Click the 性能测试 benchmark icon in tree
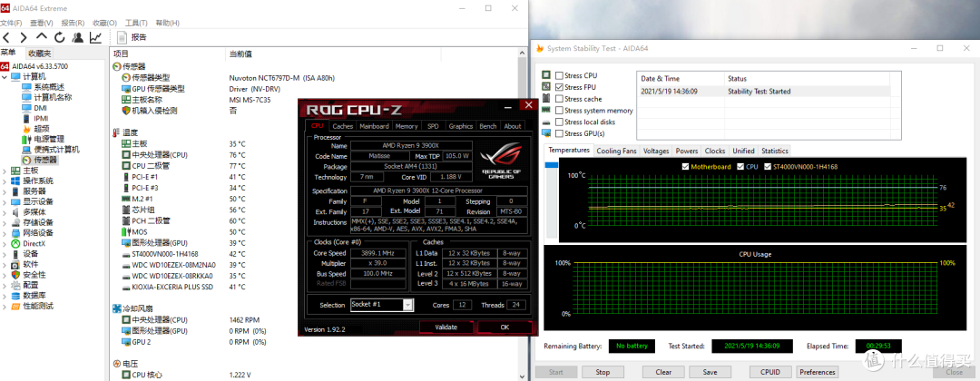980x381 pixels. click(15, 306)
